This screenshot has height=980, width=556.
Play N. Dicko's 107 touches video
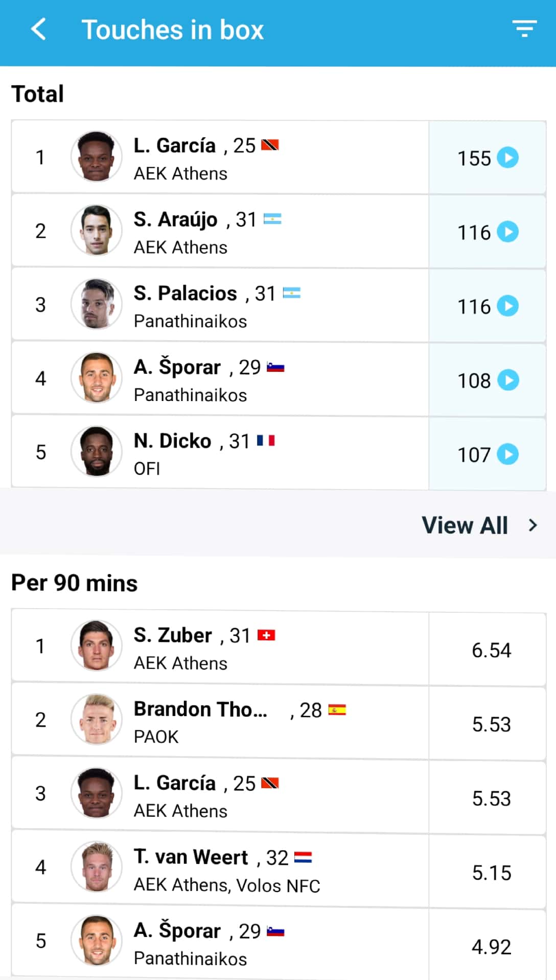(508, 454)
